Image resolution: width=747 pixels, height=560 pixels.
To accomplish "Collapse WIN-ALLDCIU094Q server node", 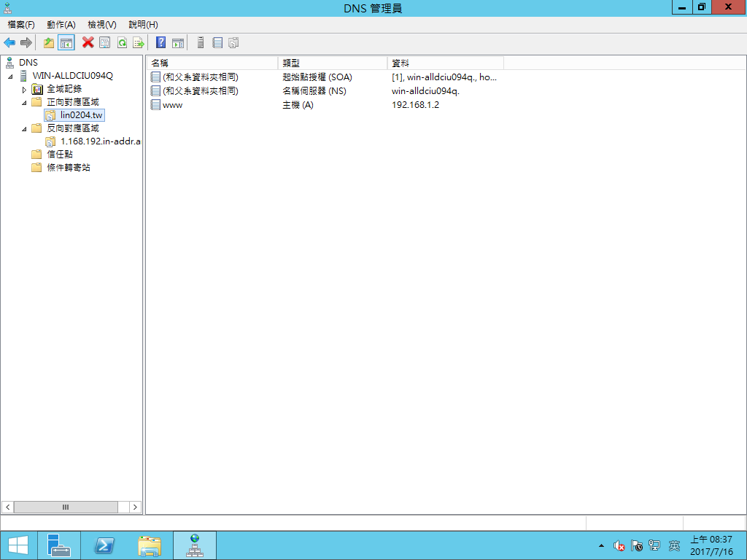I will 10,76.
